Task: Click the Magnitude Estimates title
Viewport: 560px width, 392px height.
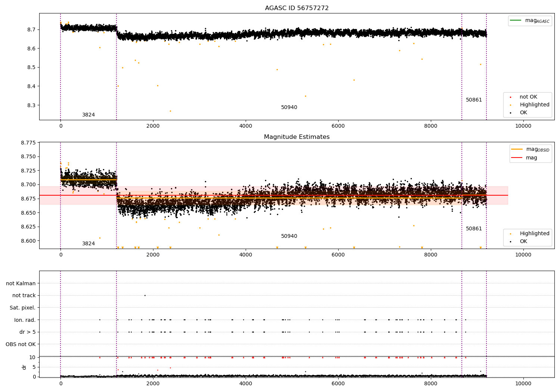Action: 297,137
